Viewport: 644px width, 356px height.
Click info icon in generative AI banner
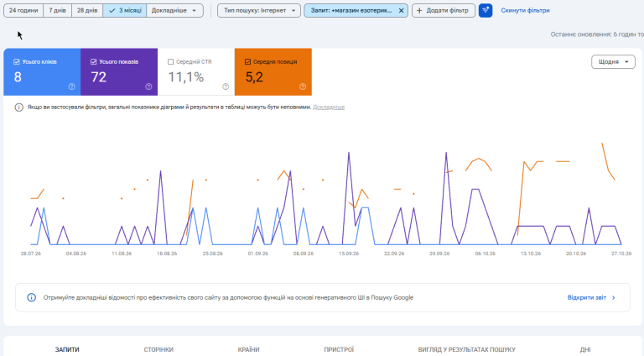coord(32,297)
